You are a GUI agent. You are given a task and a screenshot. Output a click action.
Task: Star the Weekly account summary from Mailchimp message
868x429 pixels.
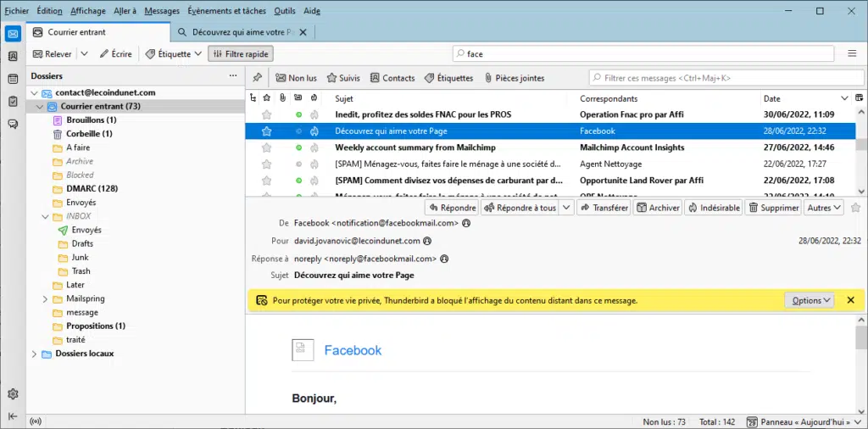pos(267,148)
